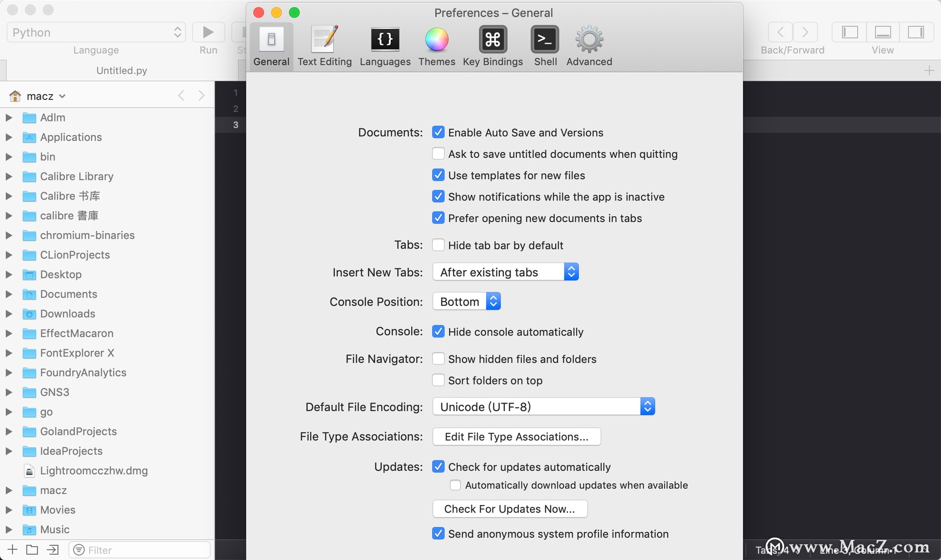Click the reveal arrow icon beside Filter
This screenshot has height=560, width=941.
tap(52, 550)
